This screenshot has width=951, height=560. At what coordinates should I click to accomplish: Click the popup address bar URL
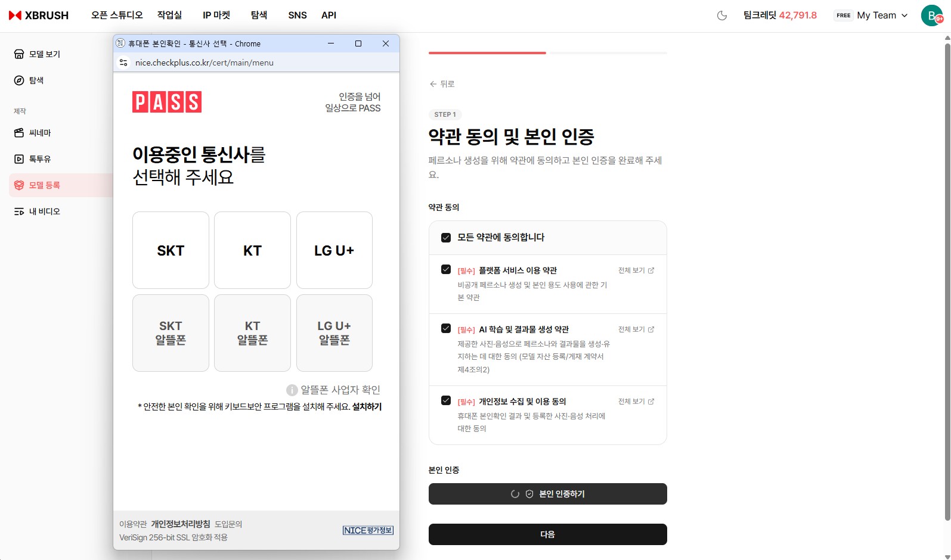pyautogui.click(x=205, y=63)
